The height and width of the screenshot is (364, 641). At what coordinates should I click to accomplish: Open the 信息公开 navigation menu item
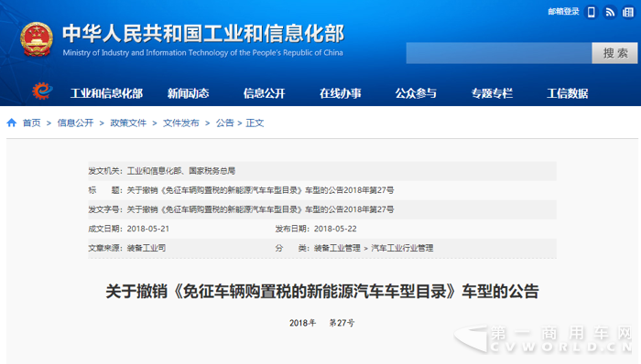[x=264, y=93]
